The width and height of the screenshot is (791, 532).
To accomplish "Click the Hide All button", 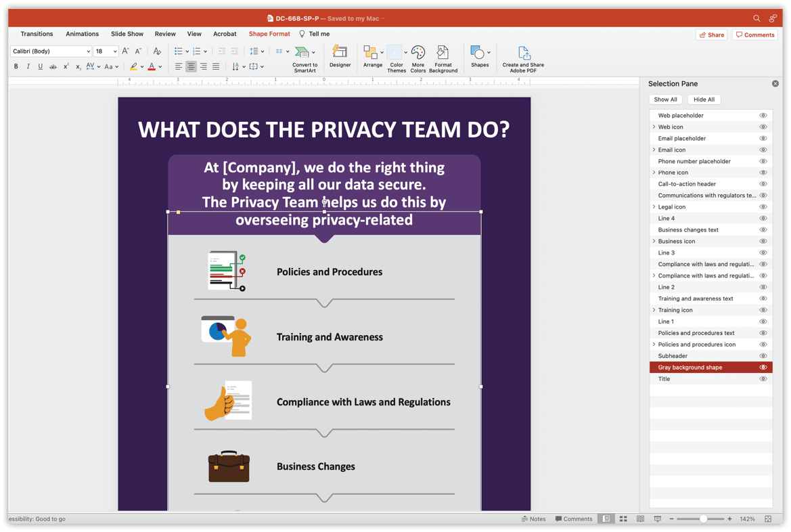I will pos(704,99).
